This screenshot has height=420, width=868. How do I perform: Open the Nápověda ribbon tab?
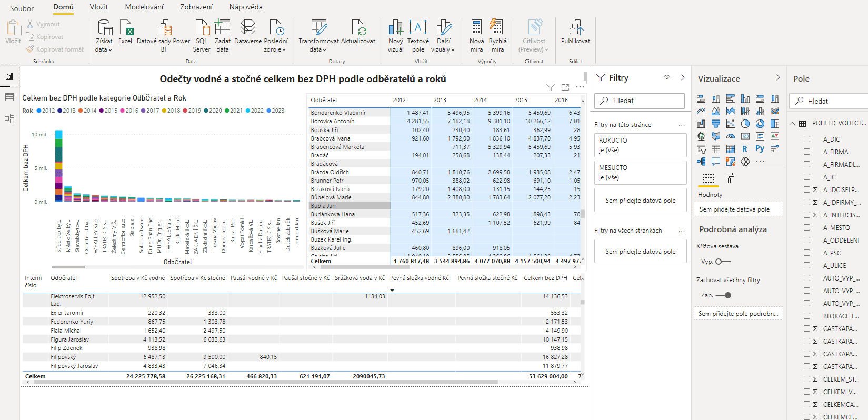coord(246,7)
